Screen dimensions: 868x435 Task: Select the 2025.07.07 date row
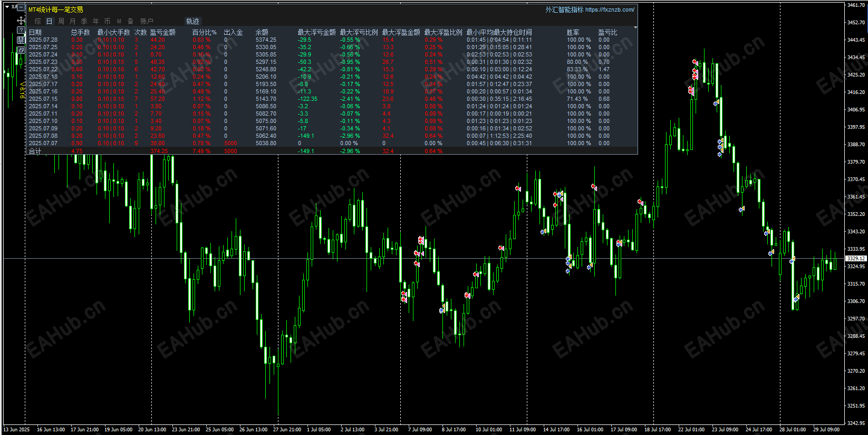tap(43, 143)
